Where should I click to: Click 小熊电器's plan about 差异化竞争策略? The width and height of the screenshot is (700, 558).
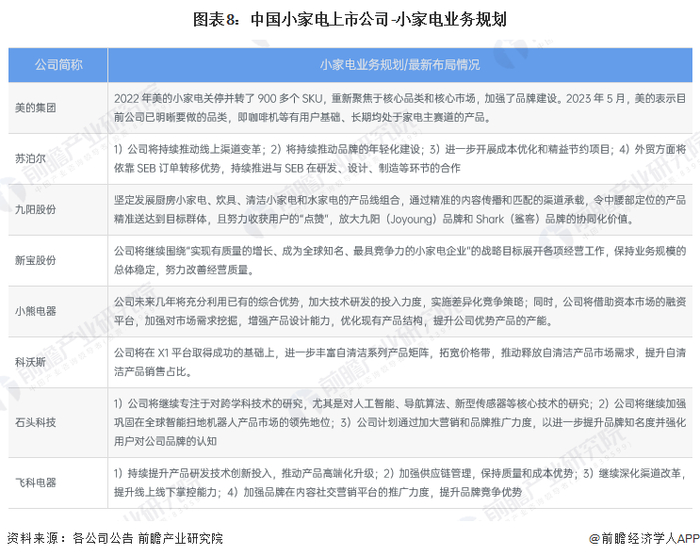pyautogui.click(x=400, y=311)
